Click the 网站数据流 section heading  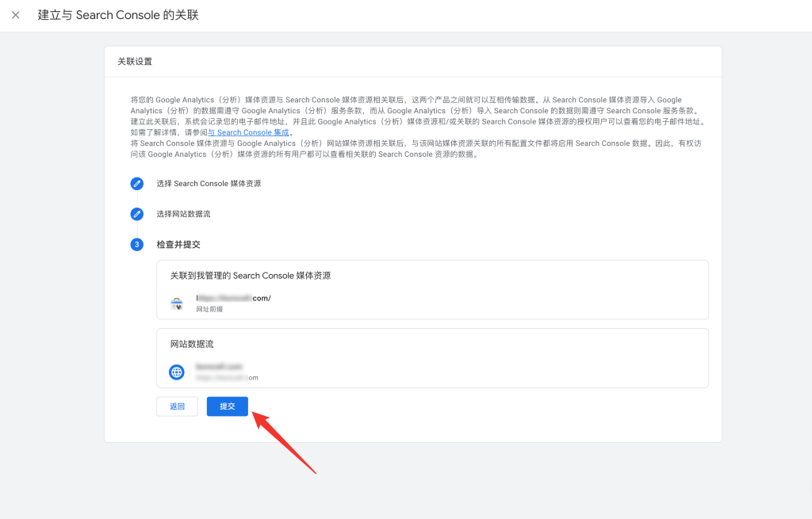point(192,344)
